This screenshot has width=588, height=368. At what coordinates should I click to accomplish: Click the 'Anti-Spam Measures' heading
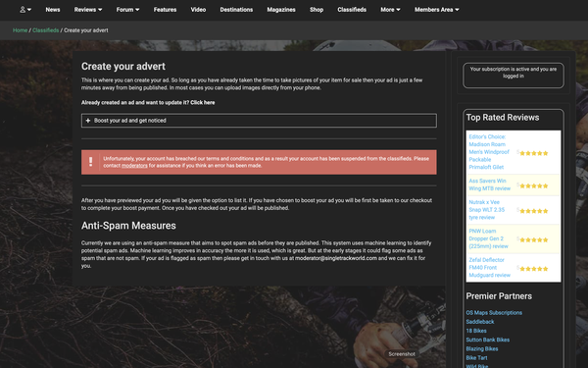click(128, 226)
